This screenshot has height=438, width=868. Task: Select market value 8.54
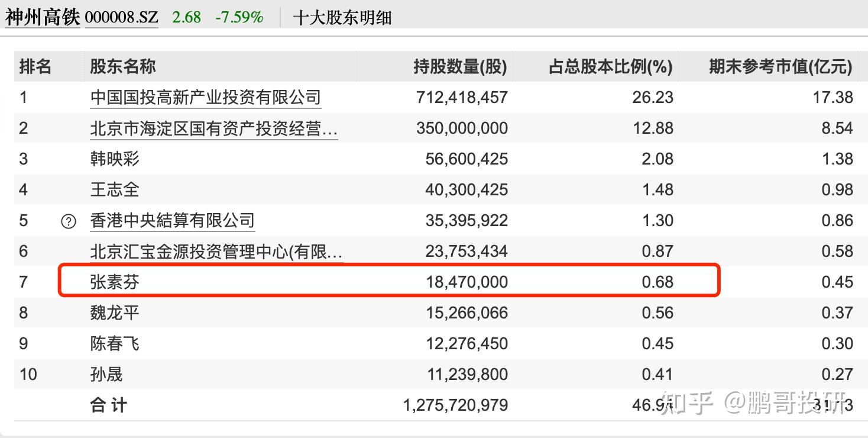(837, 128)
